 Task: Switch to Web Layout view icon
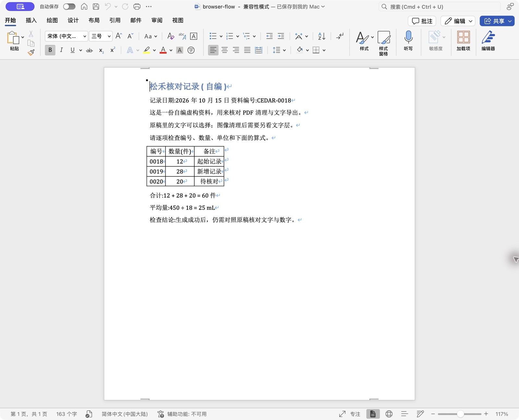(389, 414)
